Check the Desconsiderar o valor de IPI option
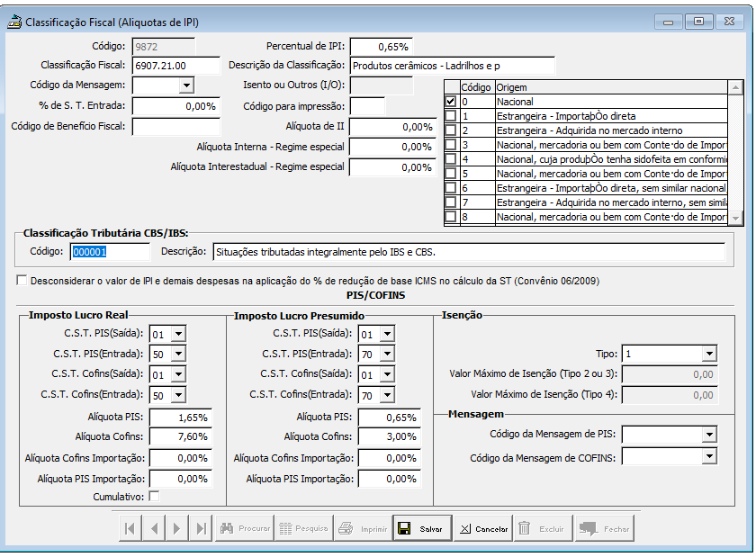This screenshot has height=557, width=756. pos(22,281)
